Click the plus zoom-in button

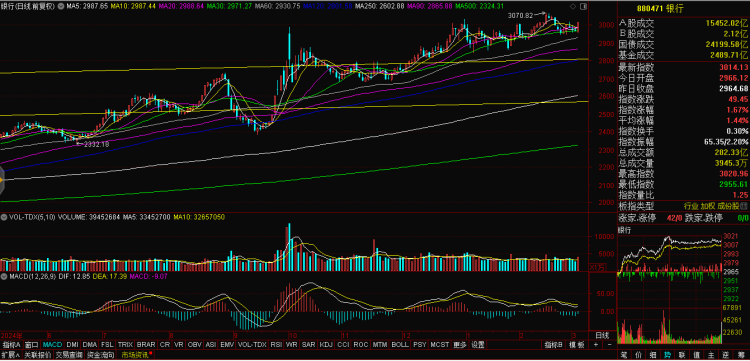click(x=596, y=344)
